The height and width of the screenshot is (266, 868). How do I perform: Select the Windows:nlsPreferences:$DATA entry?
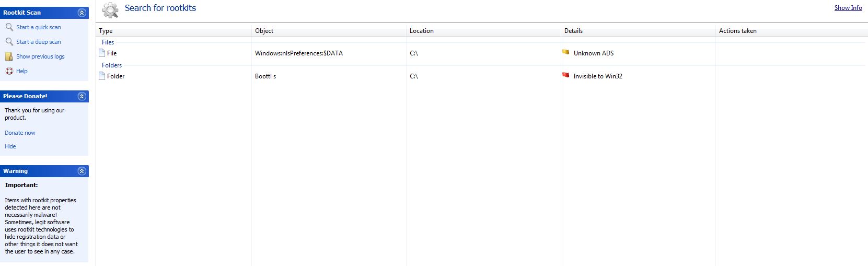tap(299, 53)
